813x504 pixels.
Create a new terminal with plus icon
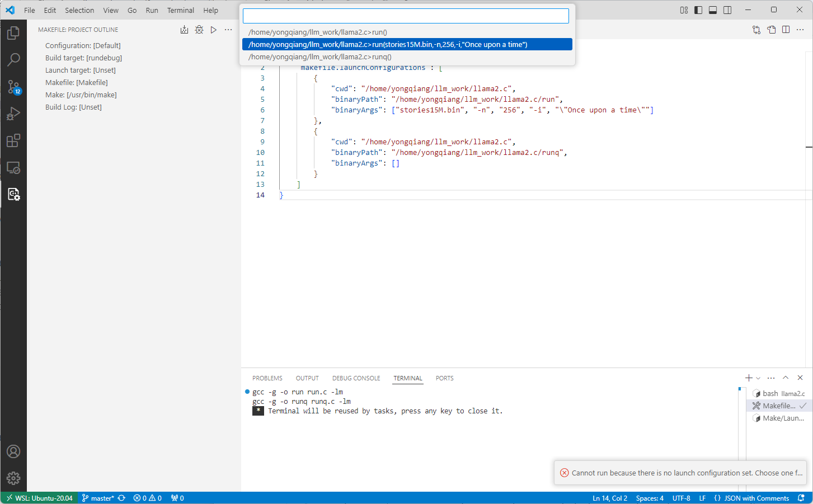749,378
